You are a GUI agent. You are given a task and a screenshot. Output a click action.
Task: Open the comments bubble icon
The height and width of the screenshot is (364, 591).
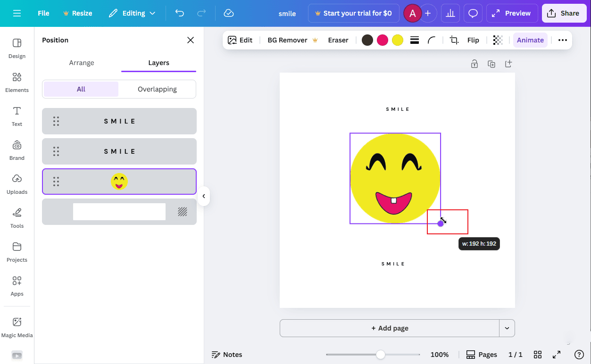pyautogui.click(x=473, y=13)
